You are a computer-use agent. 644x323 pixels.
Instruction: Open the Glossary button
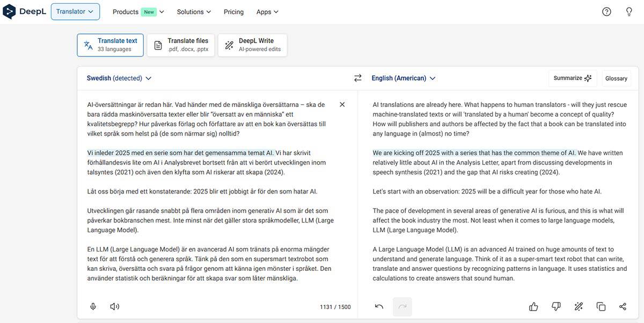(x=616, y=78)
